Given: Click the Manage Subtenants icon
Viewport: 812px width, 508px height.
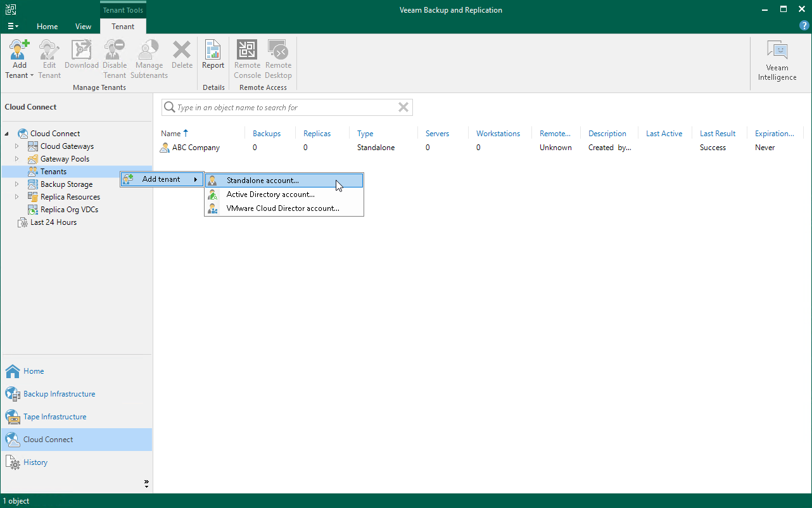Looking at the screenshot, I should pos(148,57).
